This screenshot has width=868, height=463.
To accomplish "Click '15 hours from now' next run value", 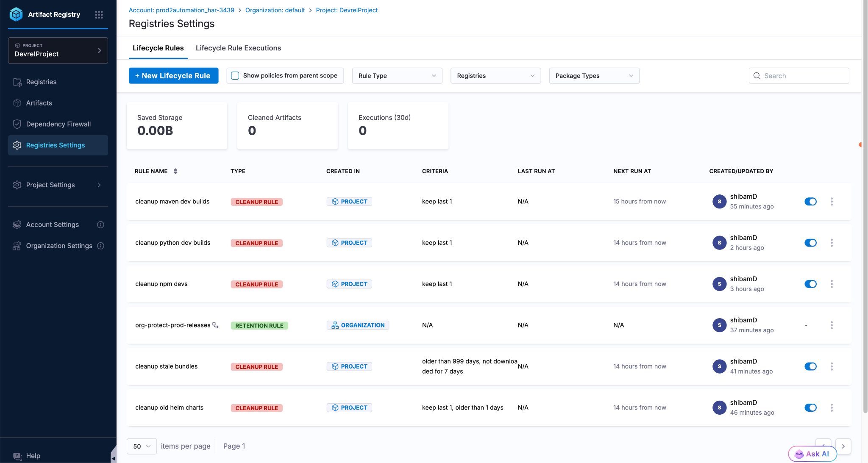I will point(640,202).
